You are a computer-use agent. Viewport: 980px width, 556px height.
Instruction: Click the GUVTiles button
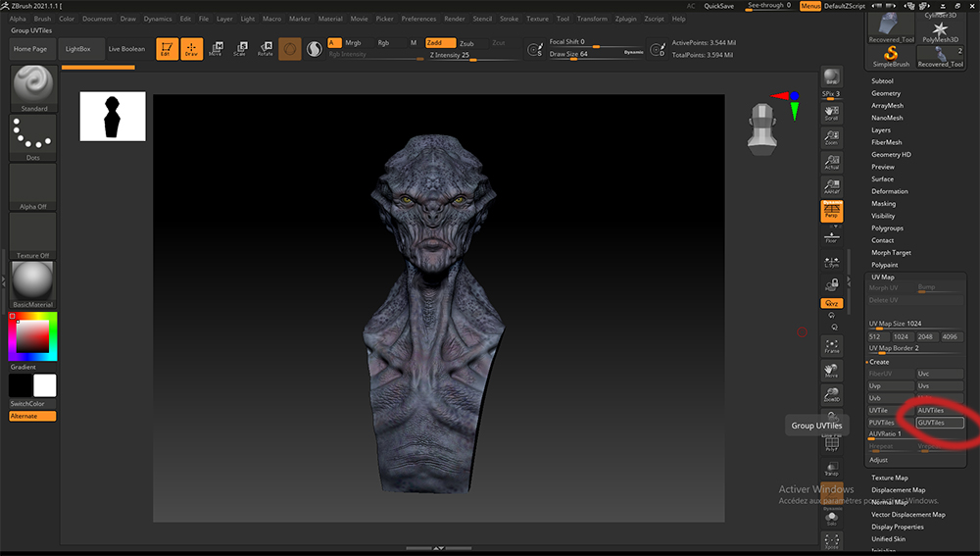click(x=939, y=423)
